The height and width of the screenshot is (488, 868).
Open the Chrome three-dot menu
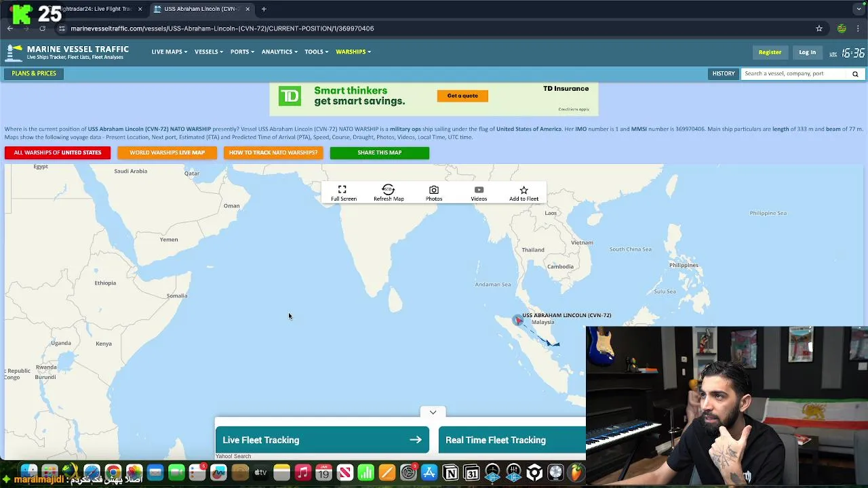click(x=859, y=28)
